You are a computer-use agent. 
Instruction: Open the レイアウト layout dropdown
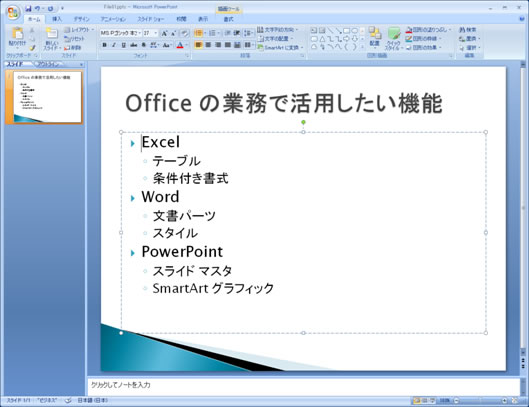(x=80, y=30)
